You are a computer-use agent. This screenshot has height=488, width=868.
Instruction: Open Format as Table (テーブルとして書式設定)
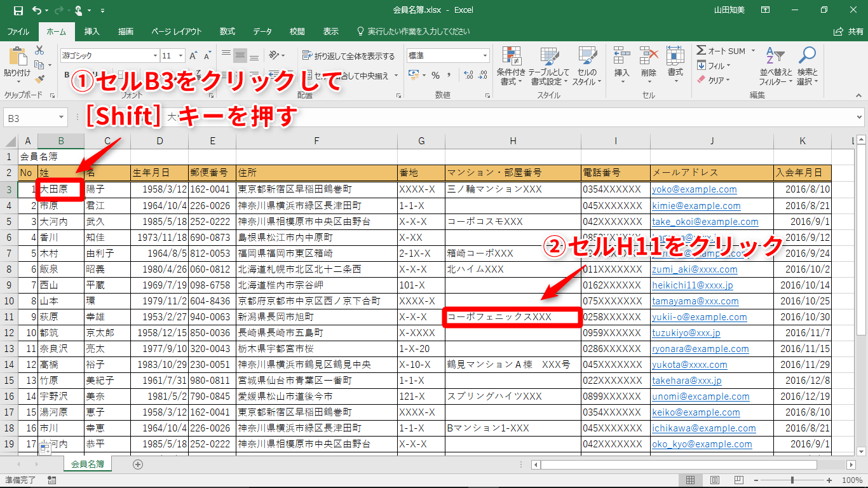pyautogui.click(x=549, y=66)
